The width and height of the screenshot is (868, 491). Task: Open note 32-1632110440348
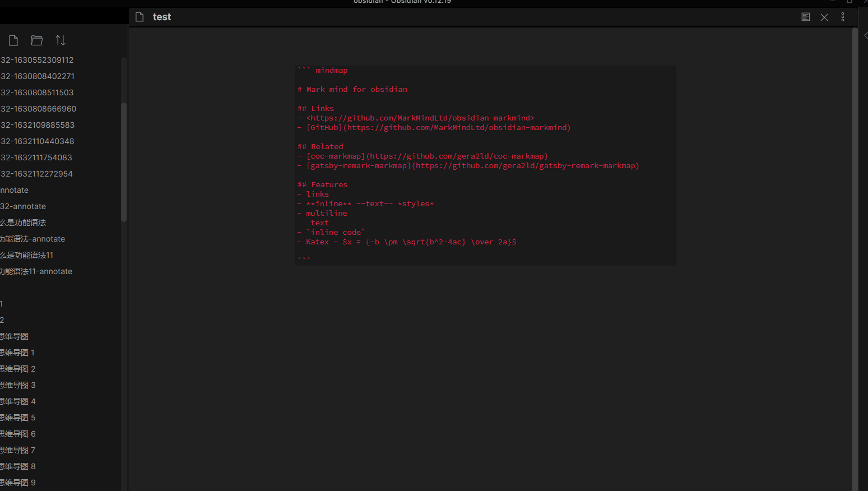click(x=37, y=141)
